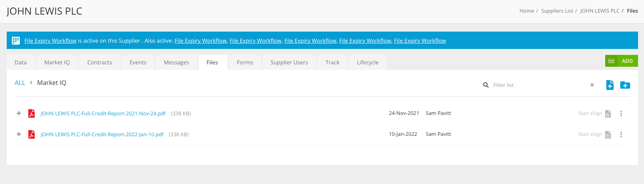644x184 pixels.
Task: Switch to the Track tab
Action: 332,62
